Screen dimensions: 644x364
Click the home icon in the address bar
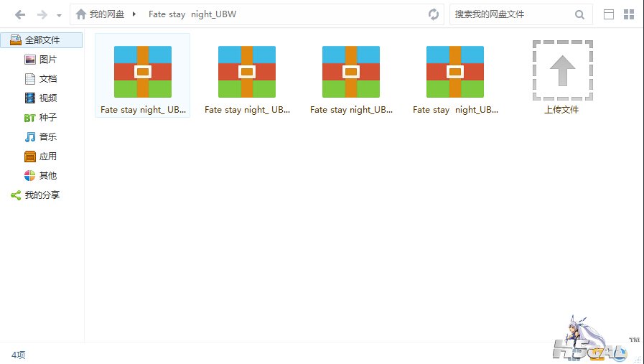pos(81,14)
